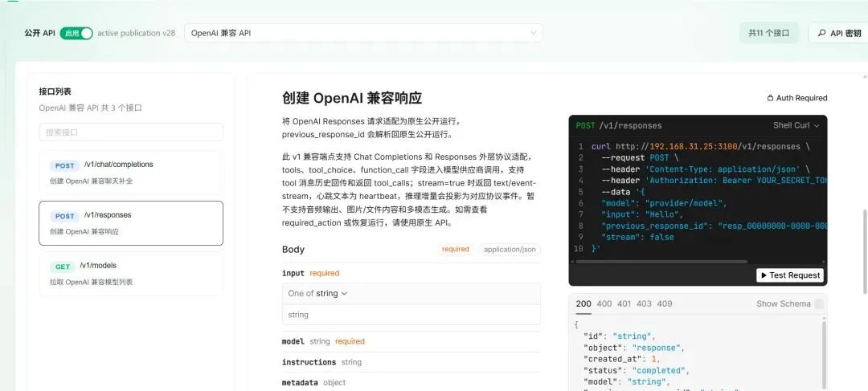
Task: Click the model parameter name
Action: click(293, 341)
